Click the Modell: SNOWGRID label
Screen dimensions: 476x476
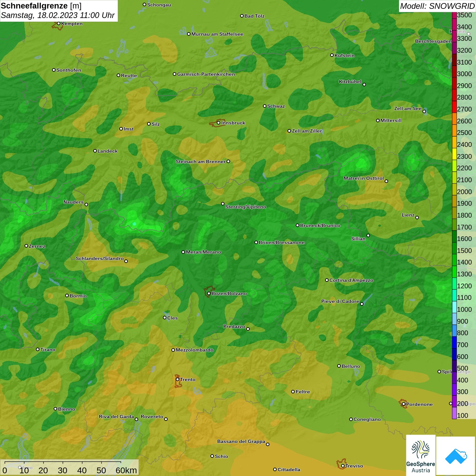point(437,6)
